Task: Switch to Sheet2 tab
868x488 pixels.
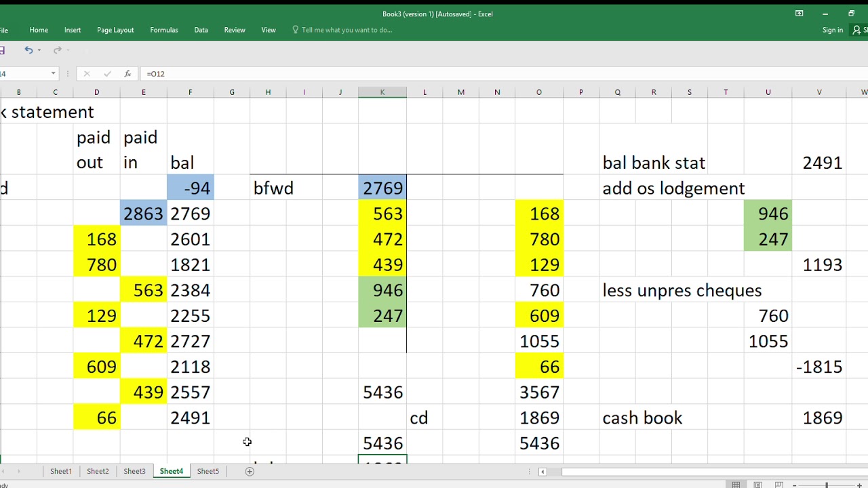Action: [98, 471]
